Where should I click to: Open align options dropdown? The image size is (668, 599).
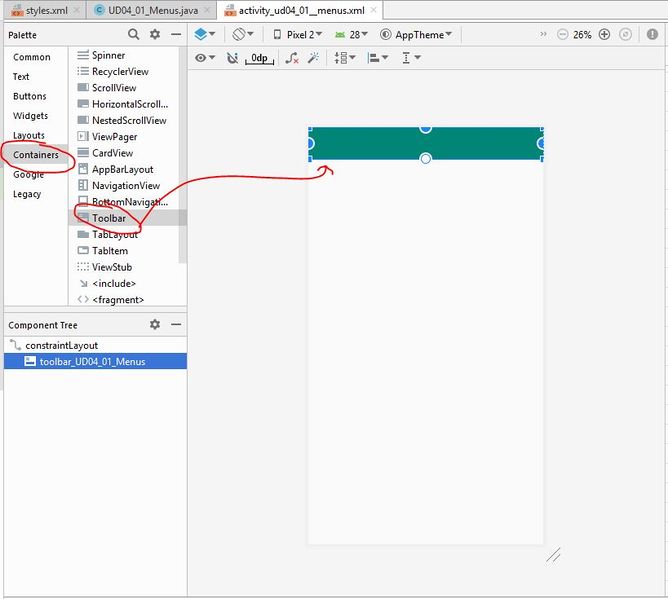[377, 58]
